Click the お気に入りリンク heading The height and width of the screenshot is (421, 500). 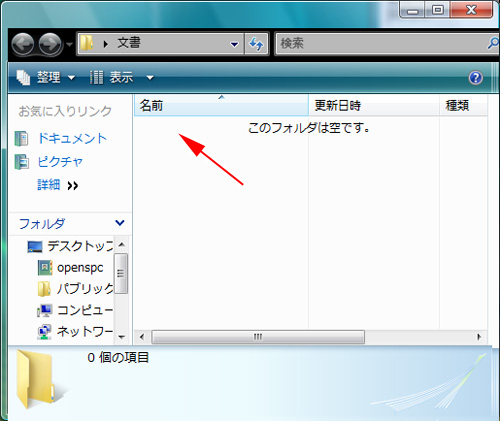pyautogui.click(x=65, y=111)
